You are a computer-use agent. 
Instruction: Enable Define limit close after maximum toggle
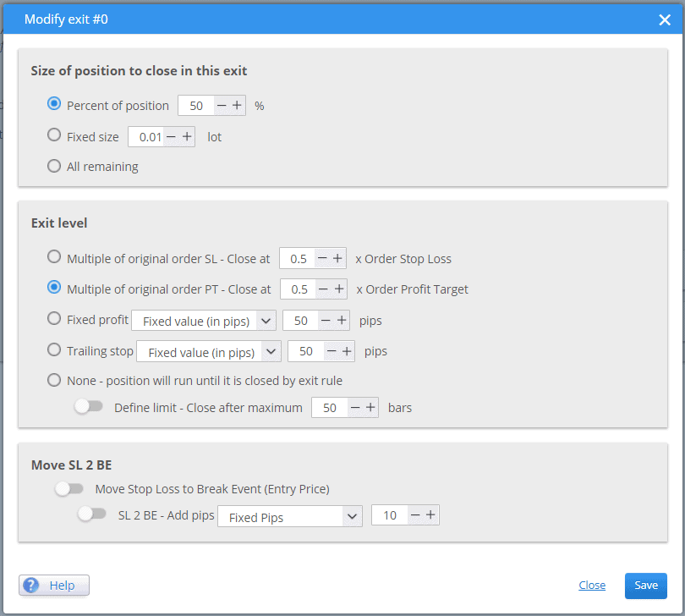point(88,407)
